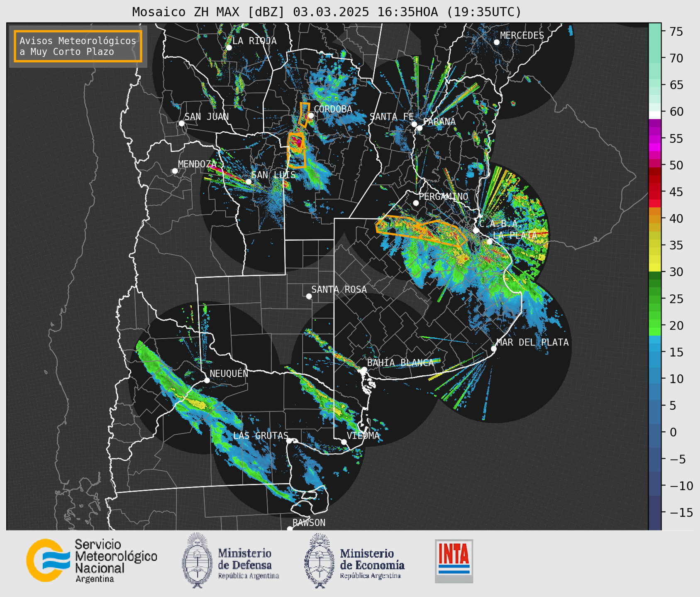Click the 25 dBZ green band on color scale
Image resolution: width=700 pixels, height=597 pixels.
tap(655, 298)
